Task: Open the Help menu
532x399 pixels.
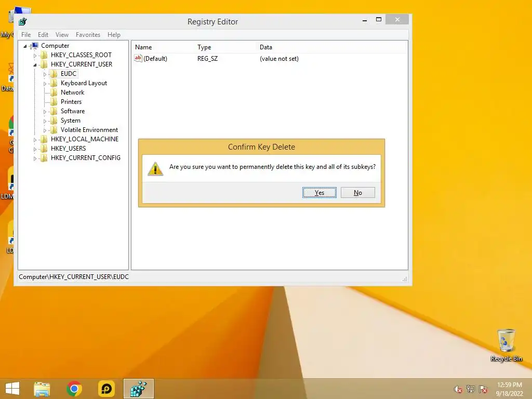Action: coord(114,35)
